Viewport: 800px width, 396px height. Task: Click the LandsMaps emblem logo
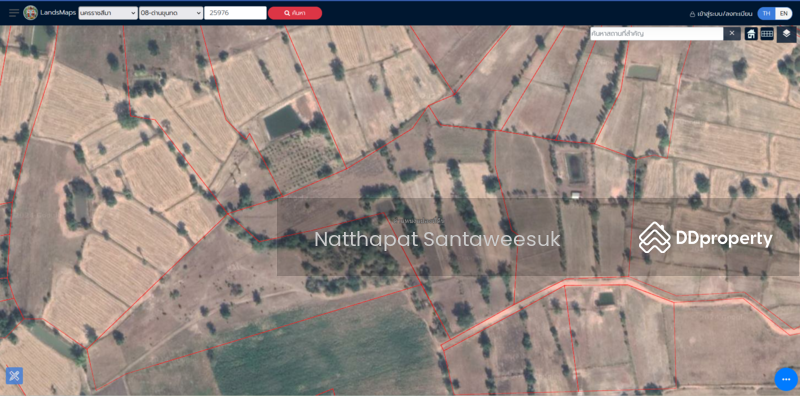(x=31, y=13)
